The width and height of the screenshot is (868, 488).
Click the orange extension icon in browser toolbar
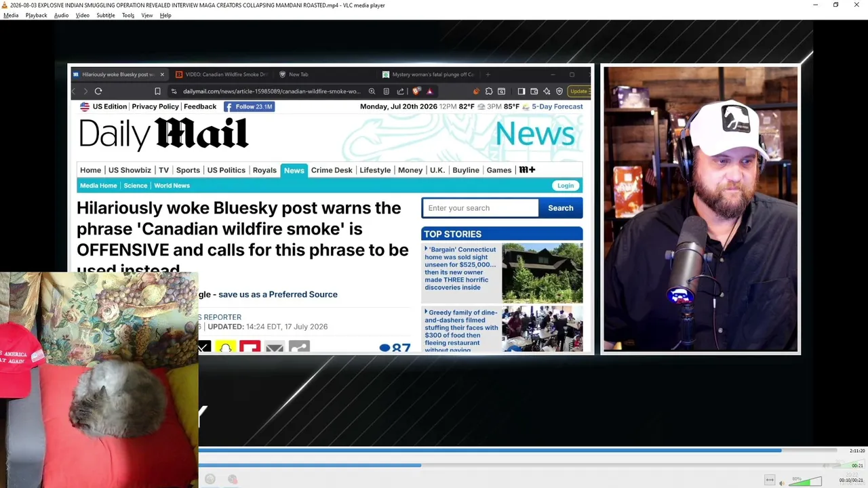click(x=476, y=91)
